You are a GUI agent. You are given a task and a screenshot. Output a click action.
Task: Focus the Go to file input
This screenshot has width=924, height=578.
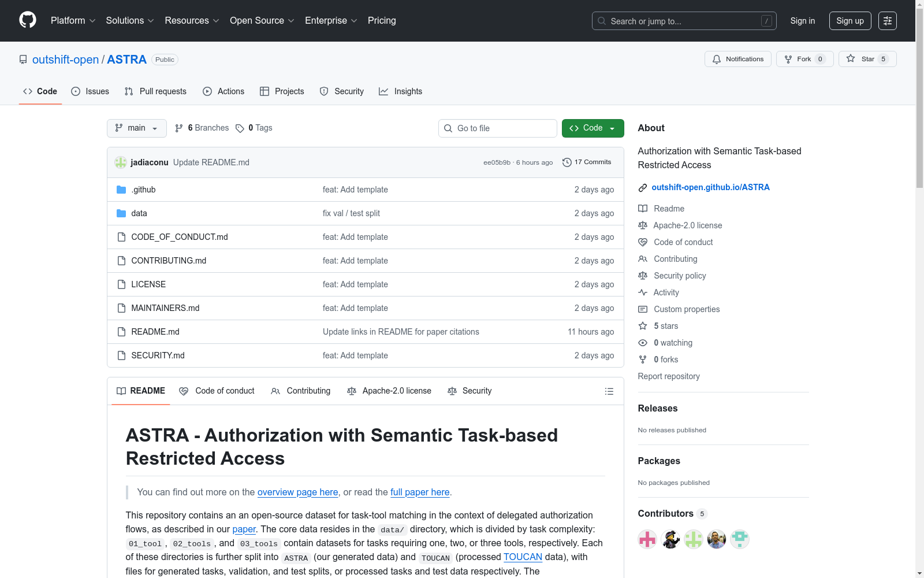(x=498, y=128)
